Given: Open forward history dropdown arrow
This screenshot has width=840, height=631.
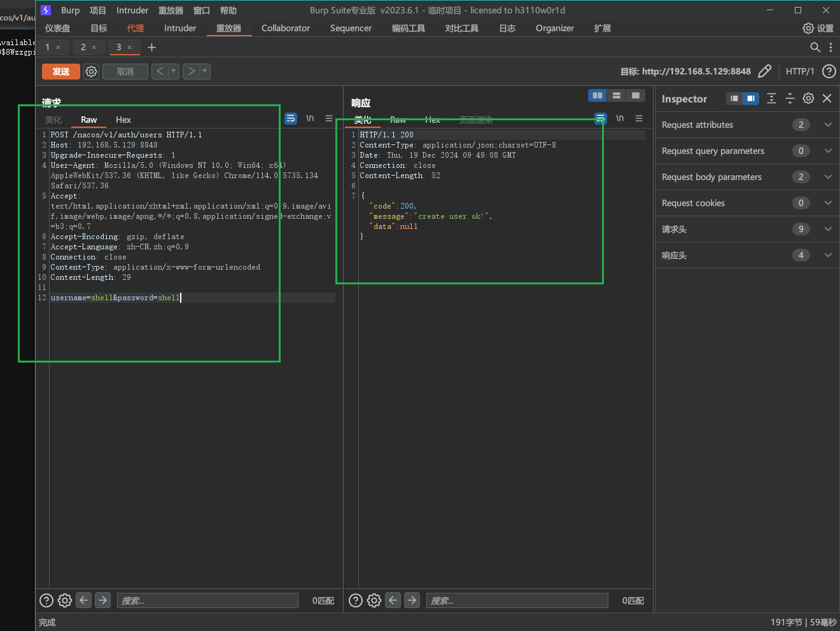Looking at the screenshot, I should click(205, 71).
